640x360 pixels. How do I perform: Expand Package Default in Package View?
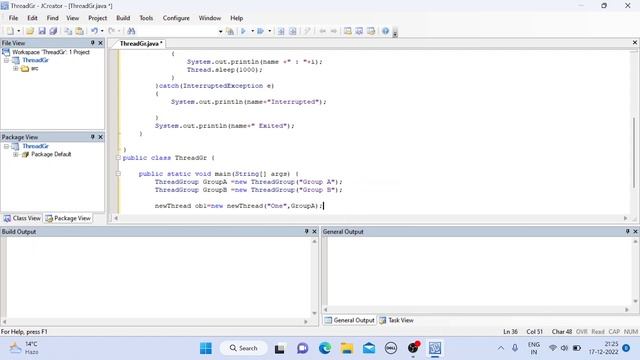(x=16, y=154)
